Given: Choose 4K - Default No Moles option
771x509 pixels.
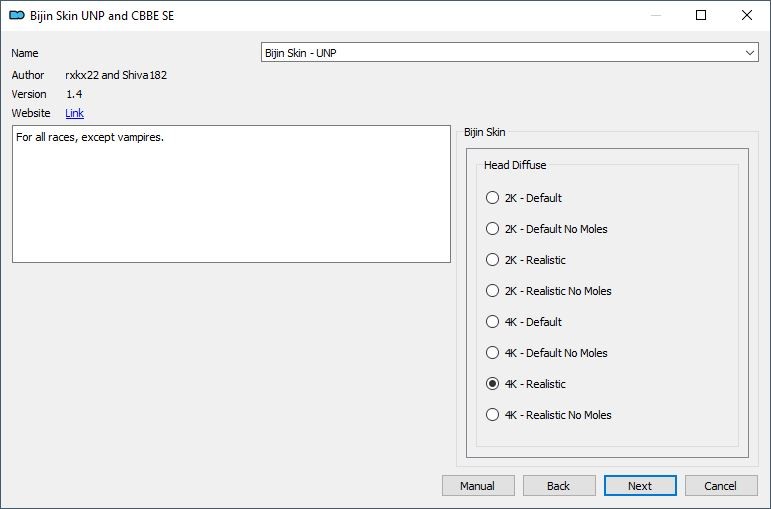Looking at the screenshot, I should (x=492, y=353).
